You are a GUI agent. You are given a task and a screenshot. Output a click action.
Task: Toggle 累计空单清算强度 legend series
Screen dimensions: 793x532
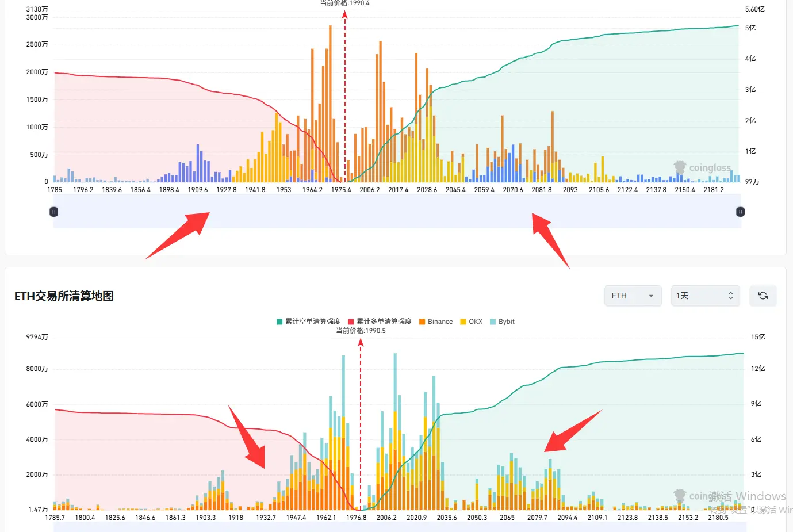309,322
